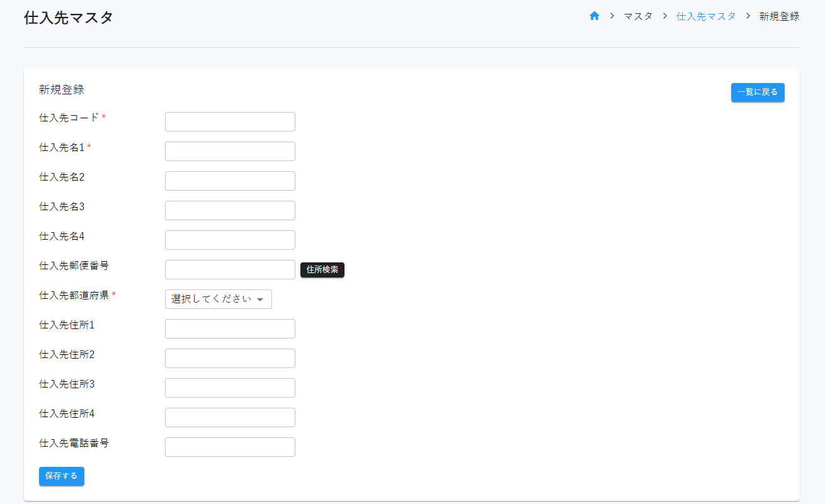Go to the home page via house icon
Image resolution: width=825 pixels, height=504 pixels.
tap(594, 16)
